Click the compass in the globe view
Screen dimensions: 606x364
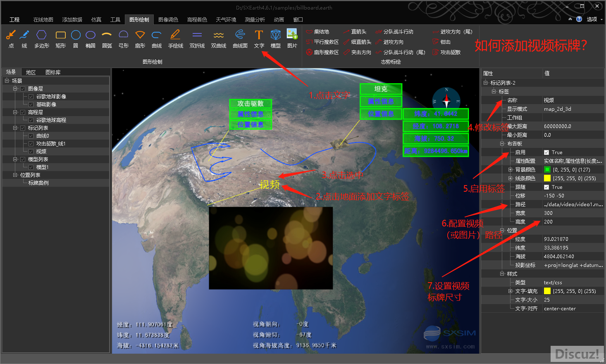[446, 101]
